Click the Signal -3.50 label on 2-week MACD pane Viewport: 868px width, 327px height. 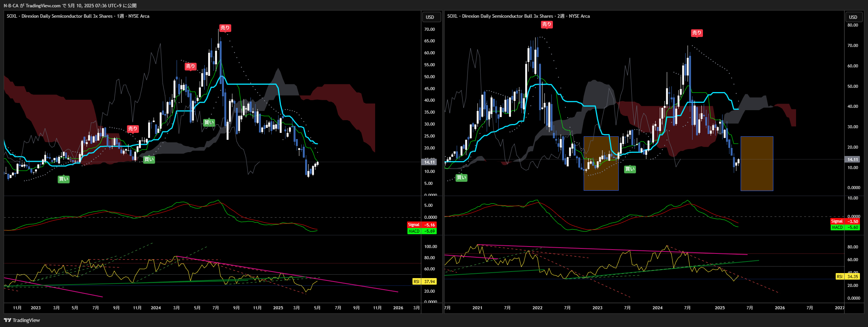(845, 221)
